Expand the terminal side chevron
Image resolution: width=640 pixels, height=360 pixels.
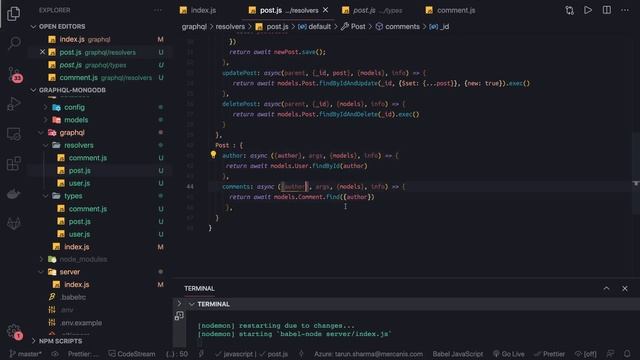[x=179, y=304]
